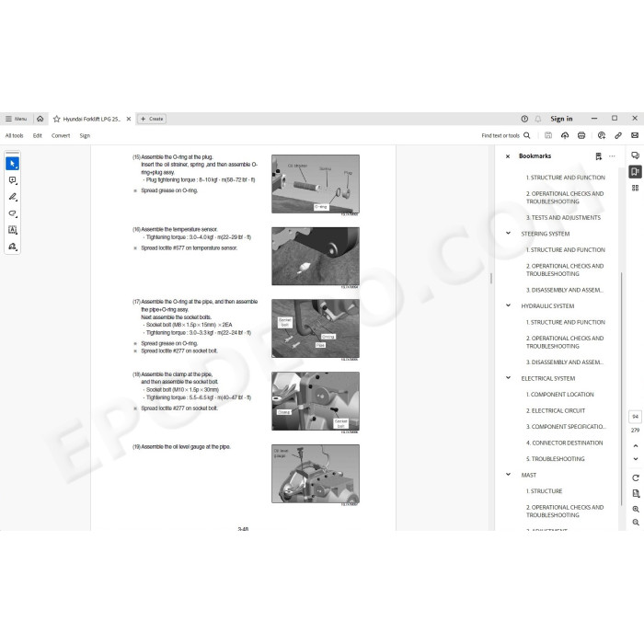Send the file by email icon
The width and height of the screenshot is (644, 644).
(635, 135)
